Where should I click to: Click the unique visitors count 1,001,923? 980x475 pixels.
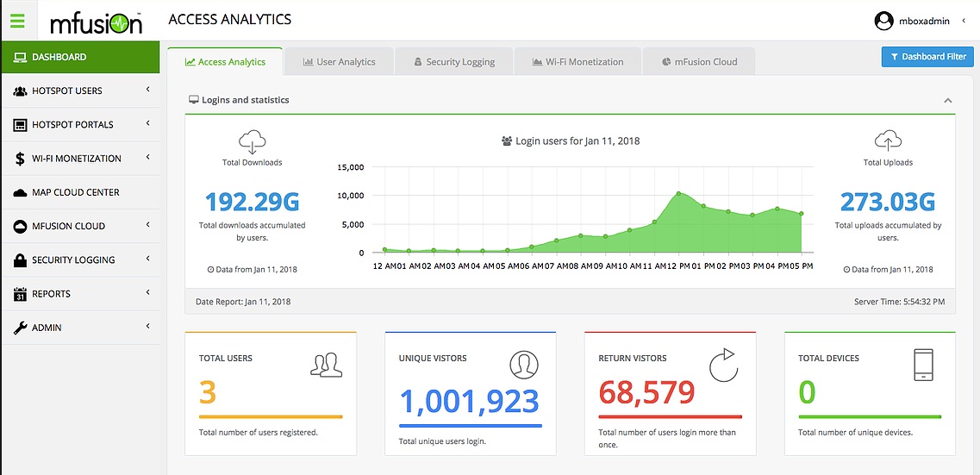coord(469,402)
